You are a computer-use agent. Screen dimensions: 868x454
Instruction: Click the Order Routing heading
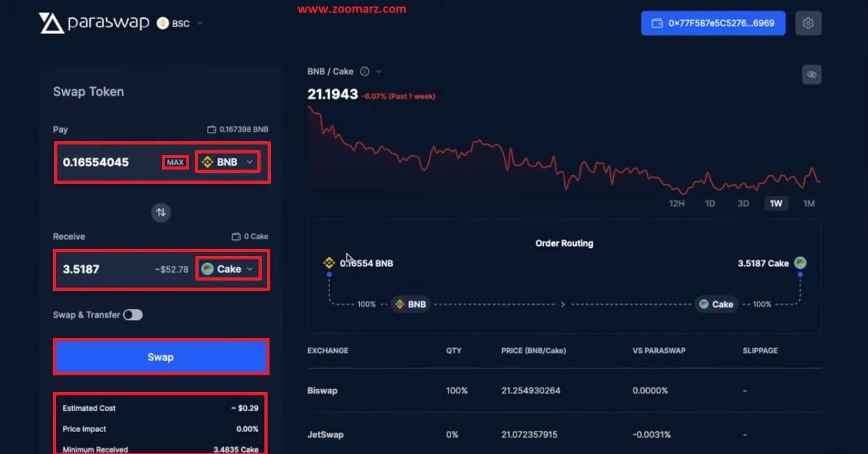pos(564,243)
